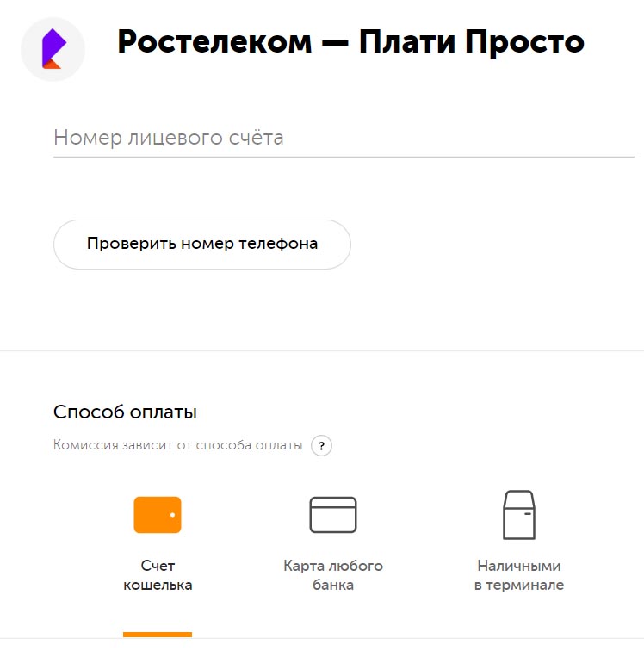Image resolution: width=644 pixels, height=657 pixels.
Task: Click the underline beneath the account number field
Action: coord(344,157)
